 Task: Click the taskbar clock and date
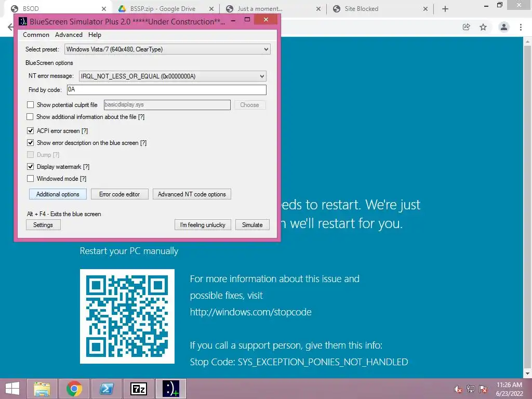[x=509, y=389]
